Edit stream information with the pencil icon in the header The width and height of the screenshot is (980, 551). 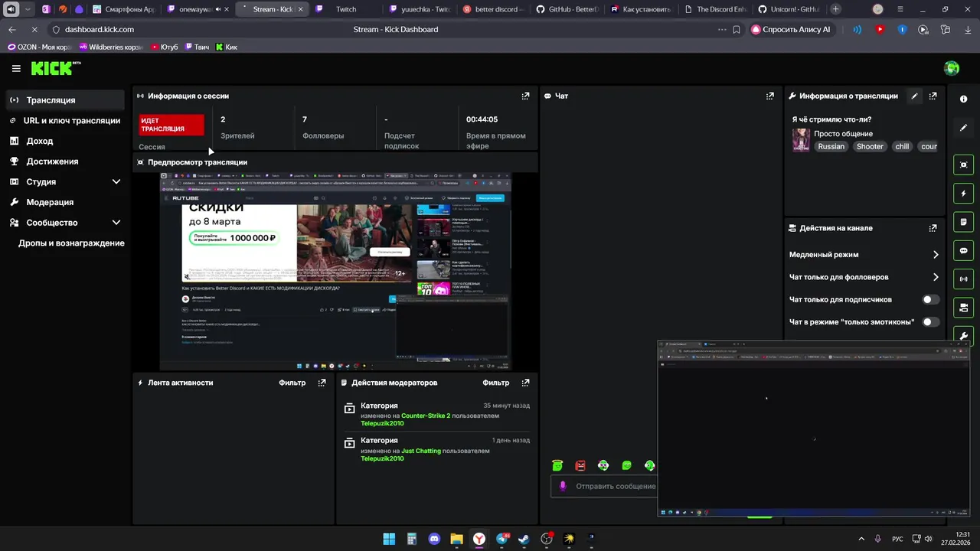914,96
